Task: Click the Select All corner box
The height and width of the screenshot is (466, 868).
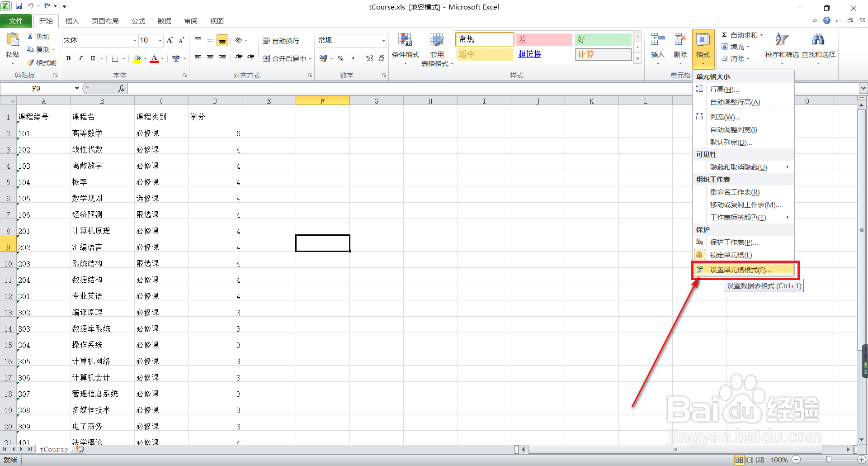Action: pyautogui.click(x=8, y=101)
